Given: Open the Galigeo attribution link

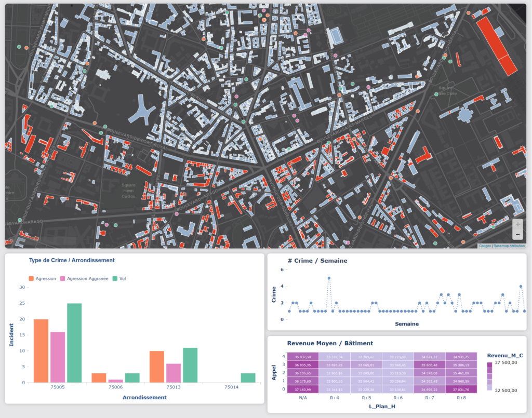Looking at the screenshot, I should [485, 246].
